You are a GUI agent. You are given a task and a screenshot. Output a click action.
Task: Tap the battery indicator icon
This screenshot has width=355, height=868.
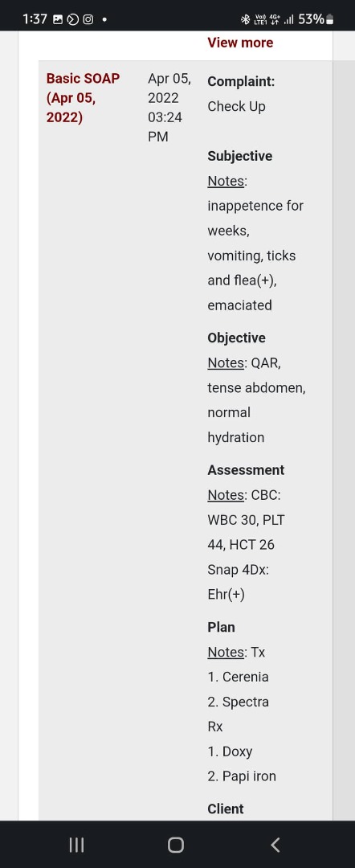tap(330, 19)
